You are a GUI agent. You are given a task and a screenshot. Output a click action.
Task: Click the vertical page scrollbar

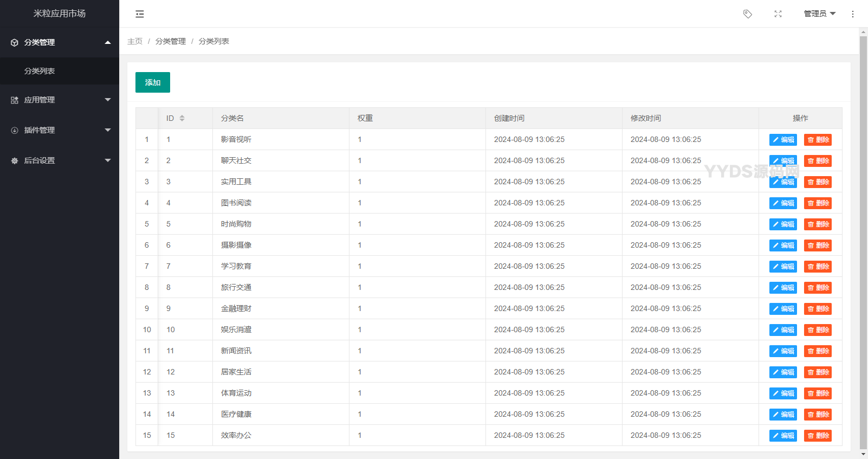click(863, 238)
